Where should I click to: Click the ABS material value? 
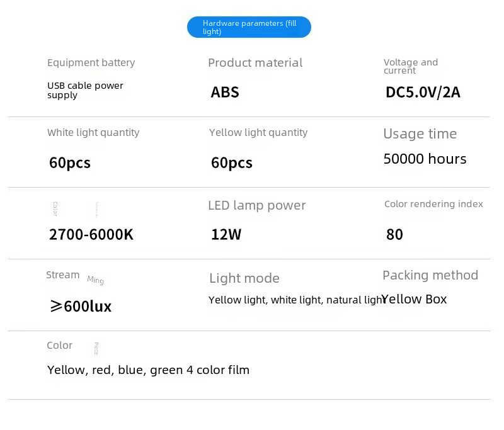[x=225, y=93]
